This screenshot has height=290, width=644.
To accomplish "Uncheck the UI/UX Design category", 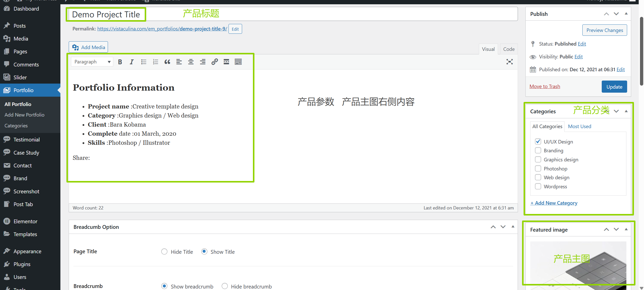I will tap(538, 141).
